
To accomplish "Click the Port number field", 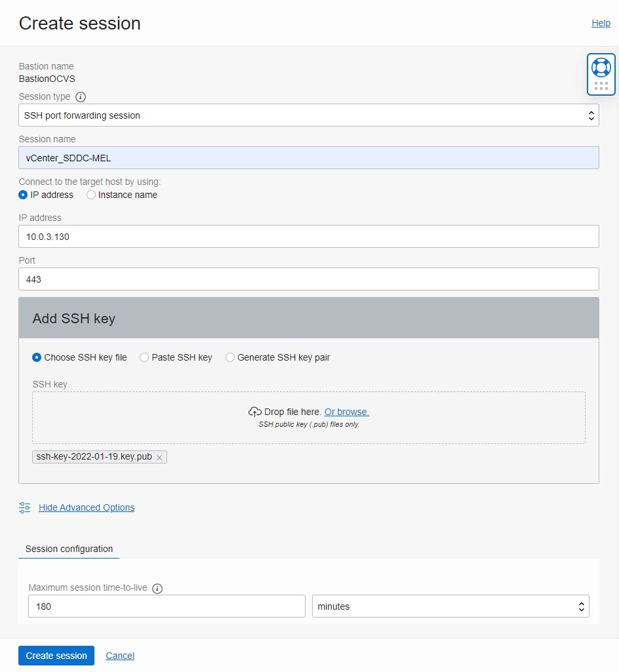I will point(308,279).
